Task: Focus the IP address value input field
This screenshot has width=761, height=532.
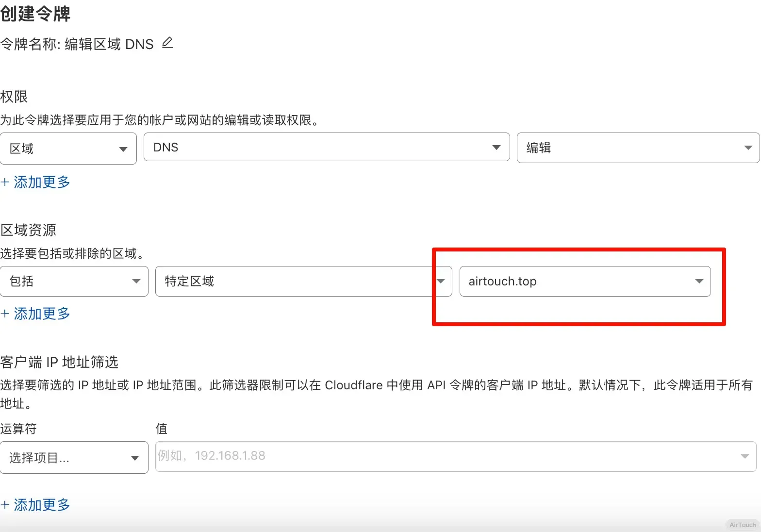Action: point(447,456)
